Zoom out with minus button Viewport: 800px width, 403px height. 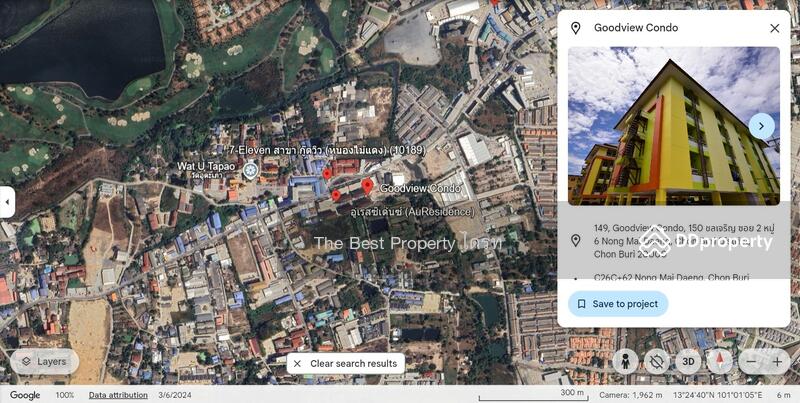(x=751, y=362)
